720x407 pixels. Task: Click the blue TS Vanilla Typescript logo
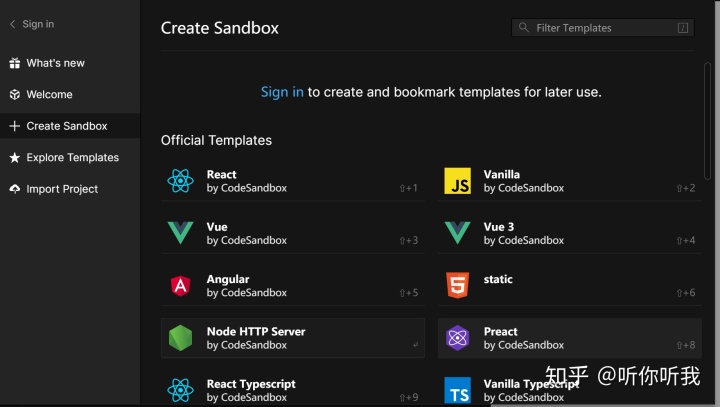coord(457,390)
